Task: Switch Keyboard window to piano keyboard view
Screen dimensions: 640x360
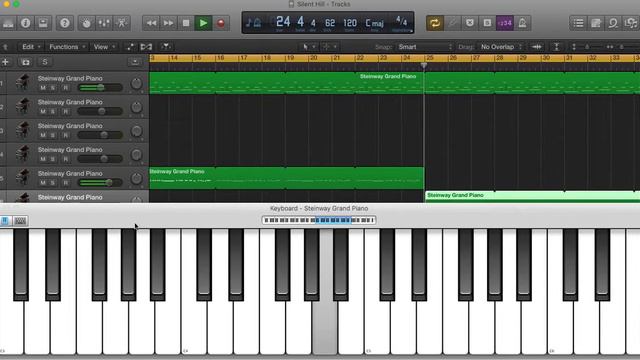Action: tap(5, 221)
